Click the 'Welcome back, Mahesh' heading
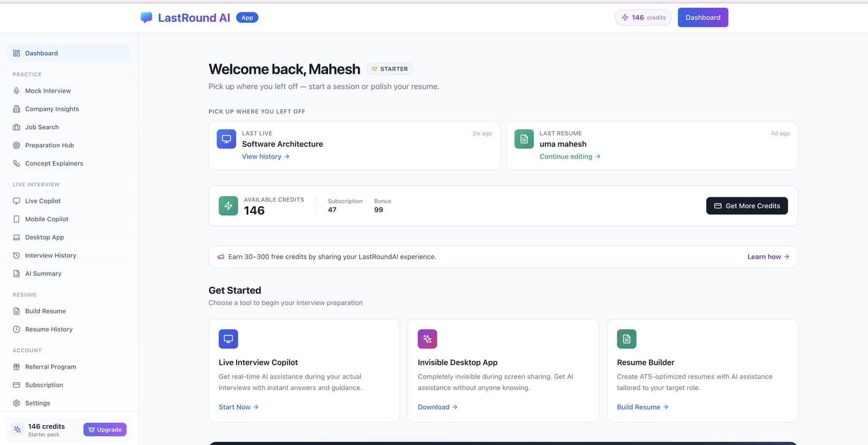The height and width of the screenshot is (445, 868). [x=284, y=69]
